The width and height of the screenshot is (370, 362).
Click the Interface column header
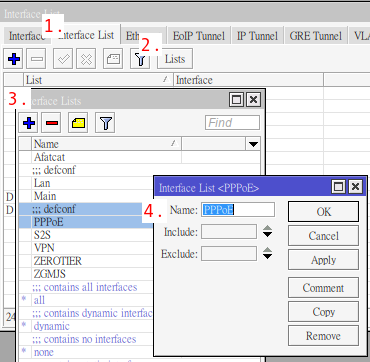[x=248, y=80]
